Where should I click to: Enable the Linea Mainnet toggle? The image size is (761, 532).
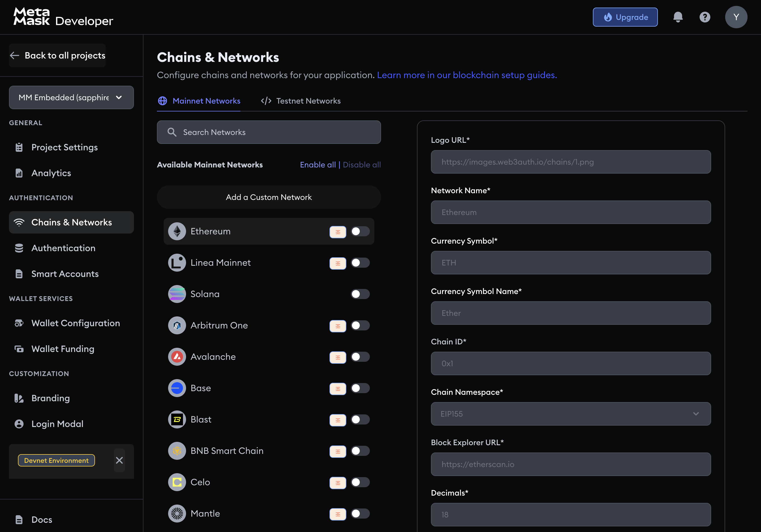point(360,263)
